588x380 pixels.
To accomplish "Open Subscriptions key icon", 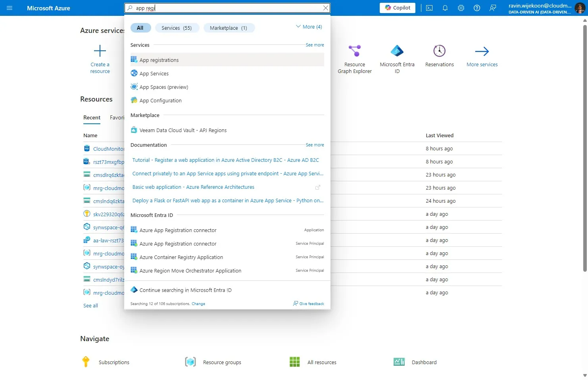I will coord(86,362).
